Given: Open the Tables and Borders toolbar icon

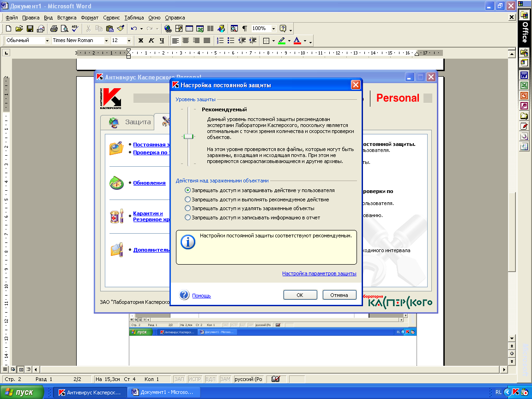Looking at the screenshot, I should click(179, 29).
